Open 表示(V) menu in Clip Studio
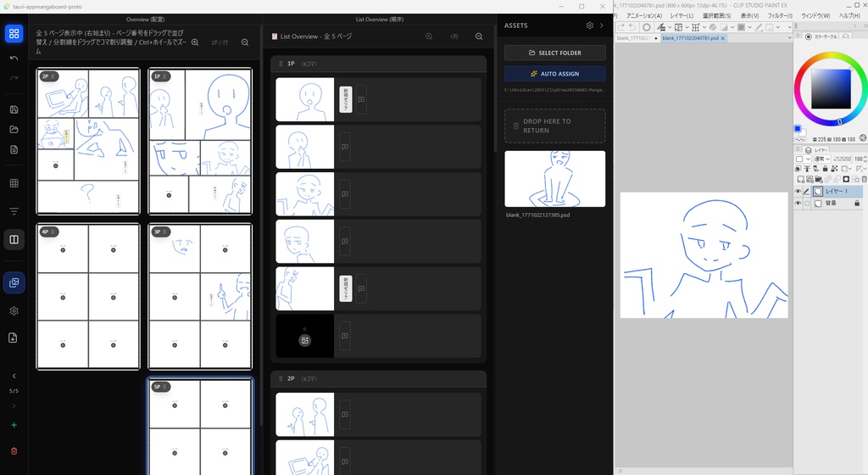 (x=750, y=16)
